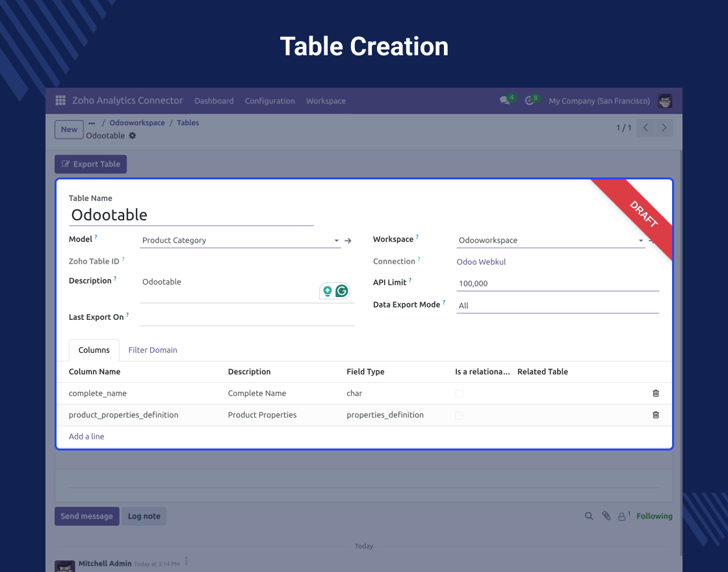
Task: Open the Odooworkspace breadcrumb link
Action: 137,123
